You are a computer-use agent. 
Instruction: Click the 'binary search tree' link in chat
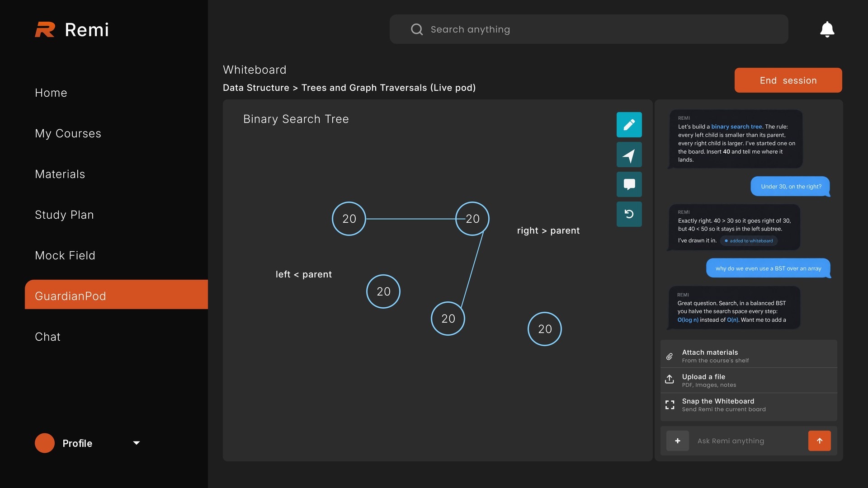point(736,127)
